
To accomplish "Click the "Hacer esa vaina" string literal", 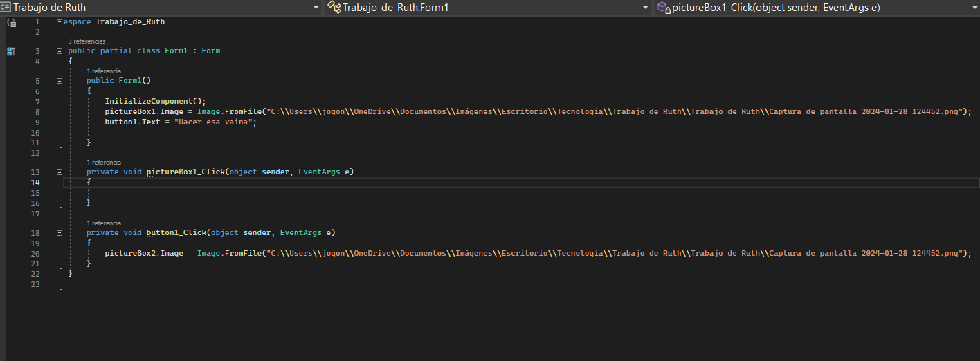I will (x=215, y=122).
